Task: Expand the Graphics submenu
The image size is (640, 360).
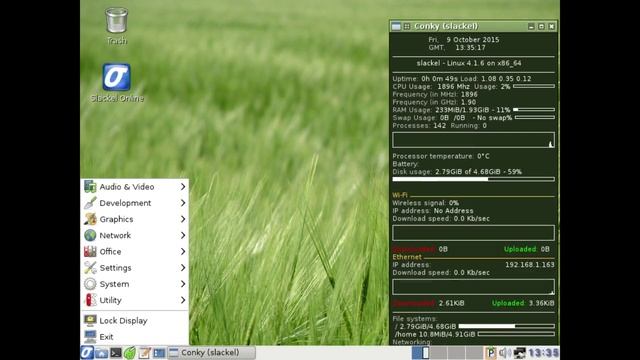Action: (x=135, y=219)
